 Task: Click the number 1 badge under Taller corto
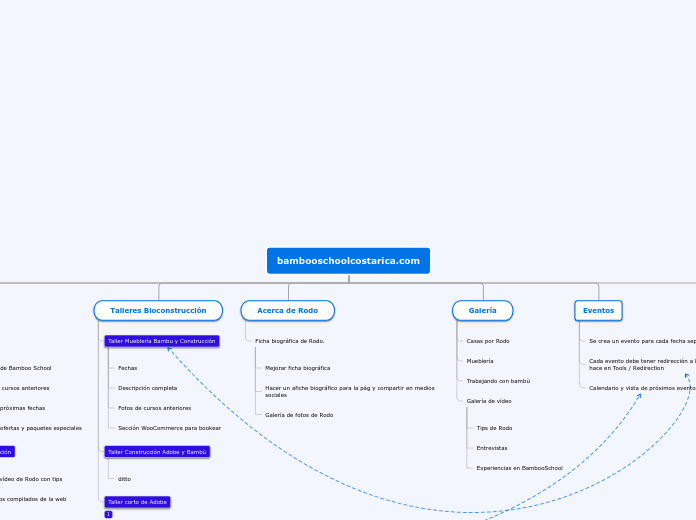(108, 514)
